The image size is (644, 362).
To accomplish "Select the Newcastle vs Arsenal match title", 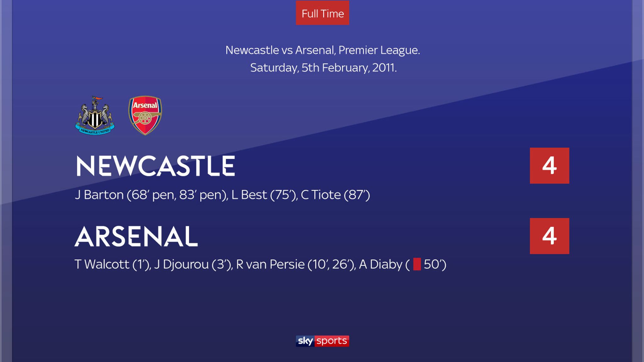I will pyautogui.click(x=322, y=50).
